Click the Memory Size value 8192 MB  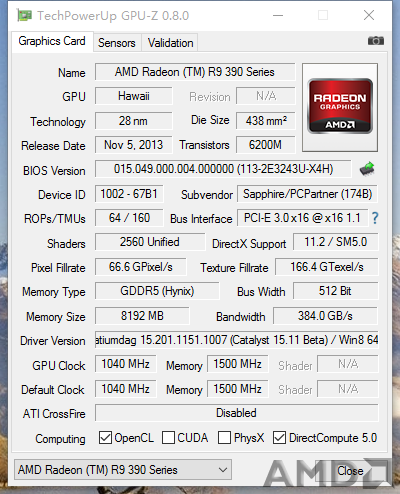click(142, 316)
